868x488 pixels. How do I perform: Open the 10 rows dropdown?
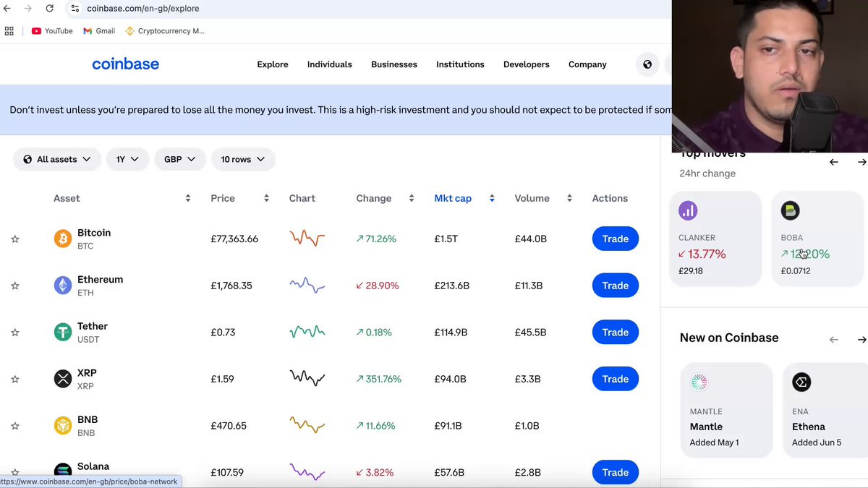tap(243, 159)
